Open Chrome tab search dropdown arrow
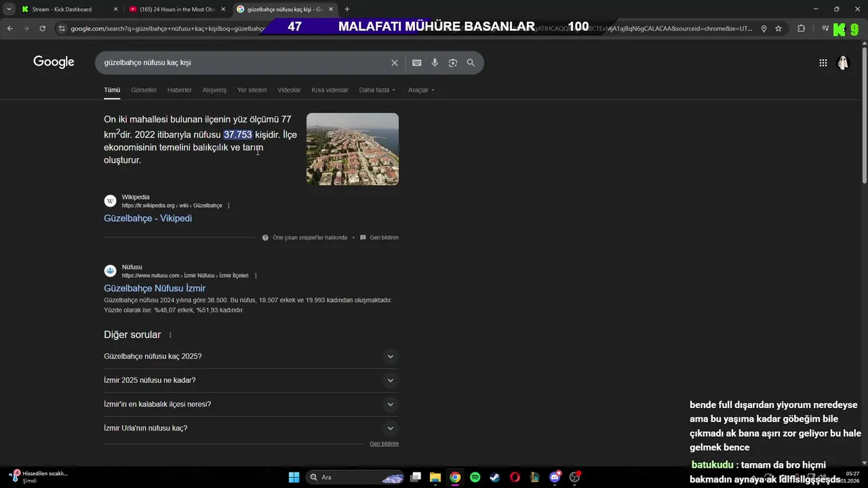 [x=8, y=9]
